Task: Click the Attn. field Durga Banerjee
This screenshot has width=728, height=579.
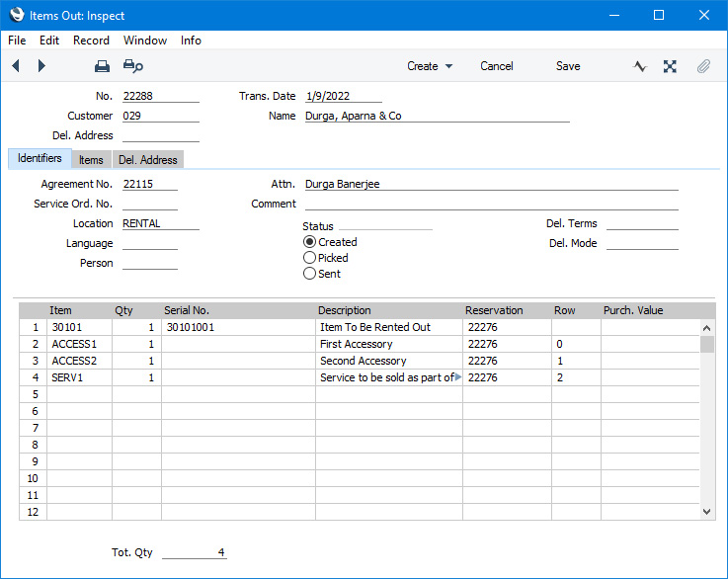Action: [x=492, y=184]
